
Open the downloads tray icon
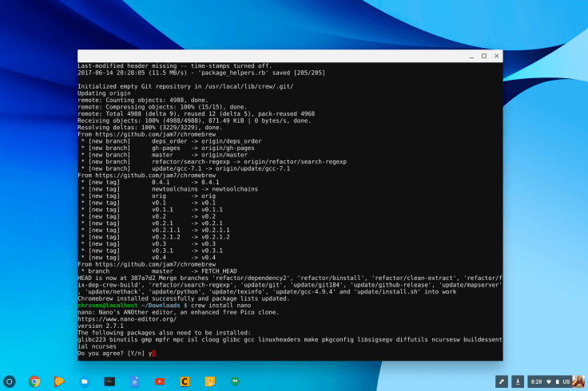point(518,381)
